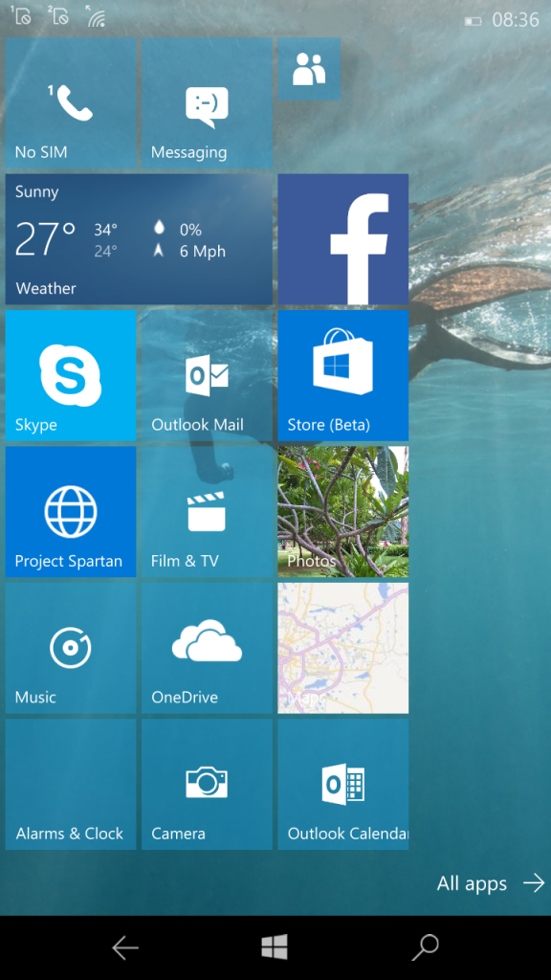Open Film & TV

[207, 512]
